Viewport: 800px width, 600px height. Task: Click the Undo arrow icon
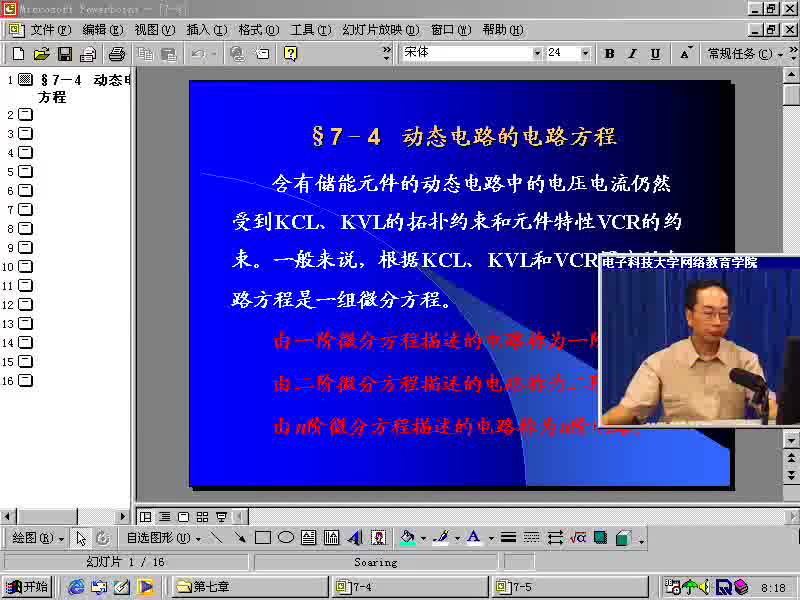[x=198, y=54]
